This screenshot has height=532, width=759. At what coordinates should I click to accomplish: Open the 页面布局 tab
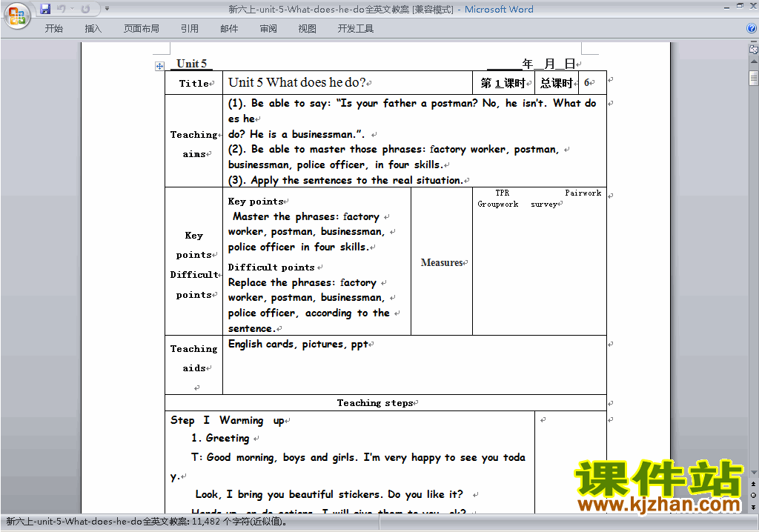point(142,29)
